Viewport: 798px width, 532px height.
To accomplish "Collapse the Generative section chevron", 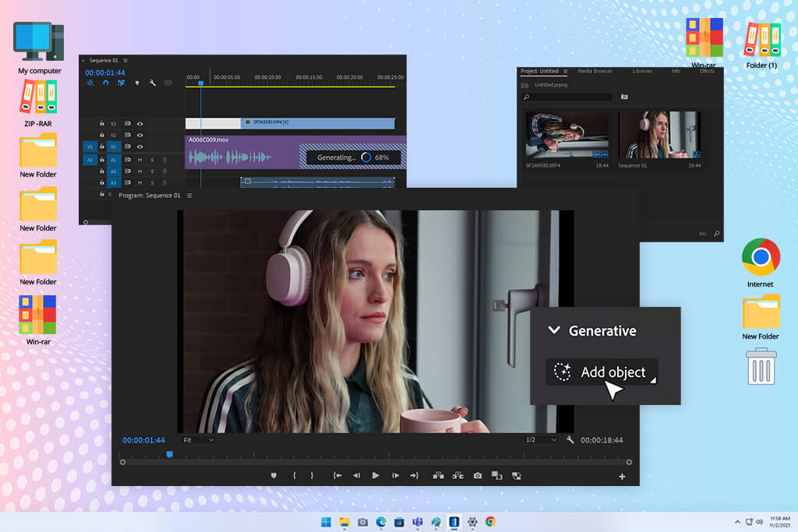I will click(554, 330).
